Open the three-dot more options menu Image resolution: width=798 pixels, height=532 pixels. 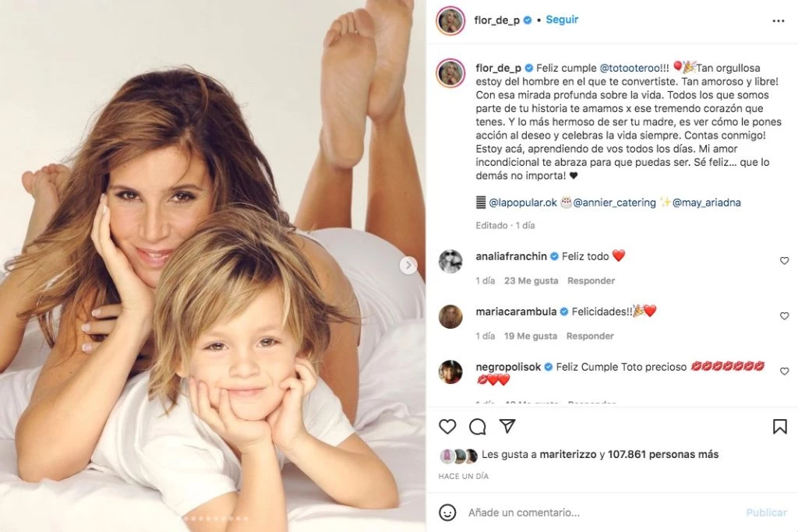tap(779, 21)
